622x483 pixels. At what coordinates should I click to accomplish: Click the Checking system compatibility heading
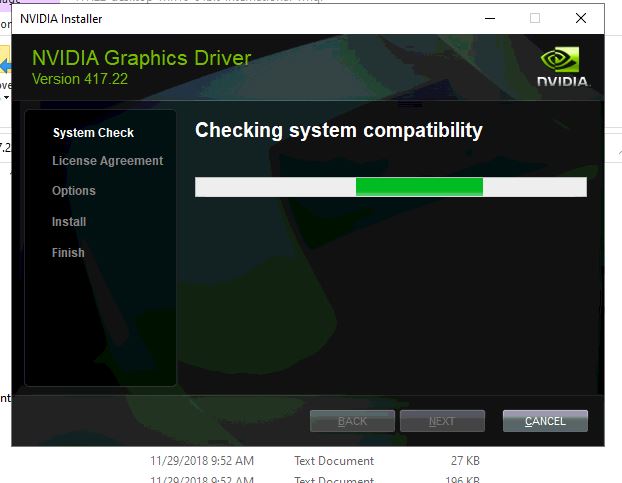pos(339,130)
